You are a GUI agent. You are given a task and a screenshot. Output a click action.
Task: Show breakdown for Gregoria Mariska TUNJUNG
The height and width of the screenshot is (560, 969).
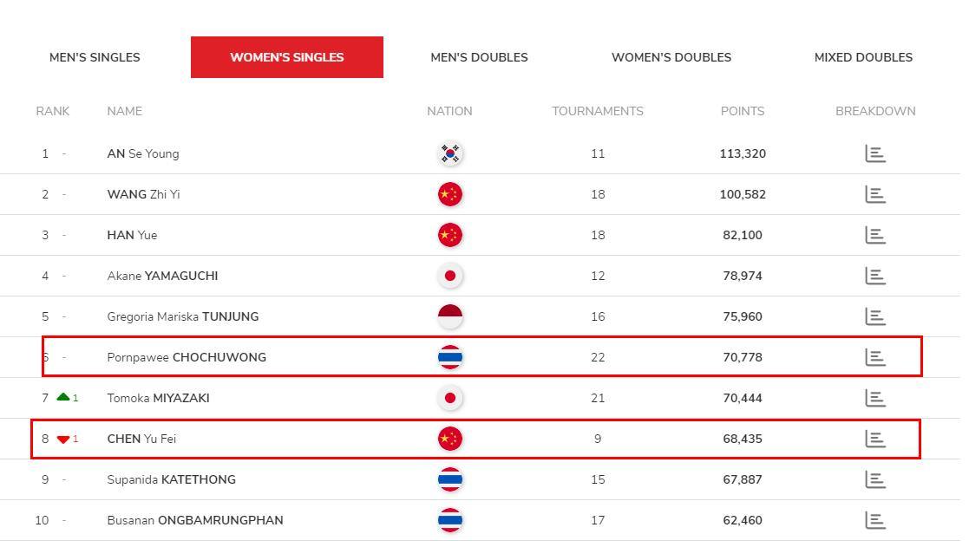tap(875, 316)
